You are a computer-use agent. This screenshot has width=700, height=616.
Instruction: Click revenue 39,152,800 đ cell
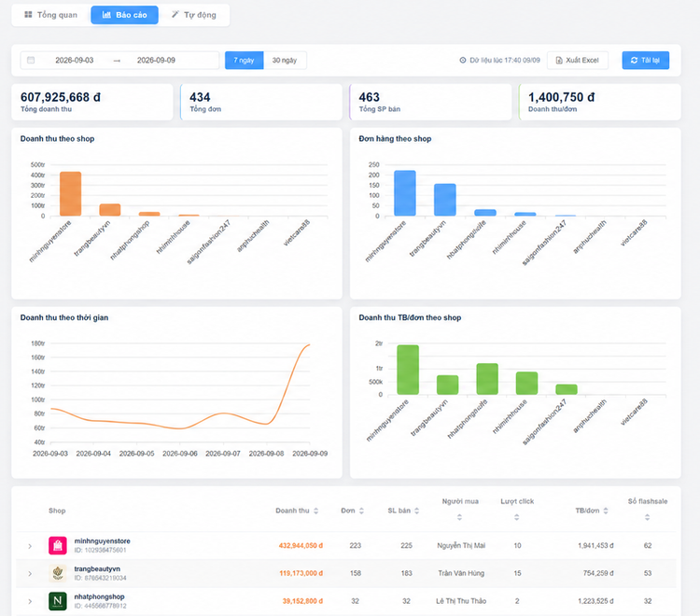click(302, 601)
